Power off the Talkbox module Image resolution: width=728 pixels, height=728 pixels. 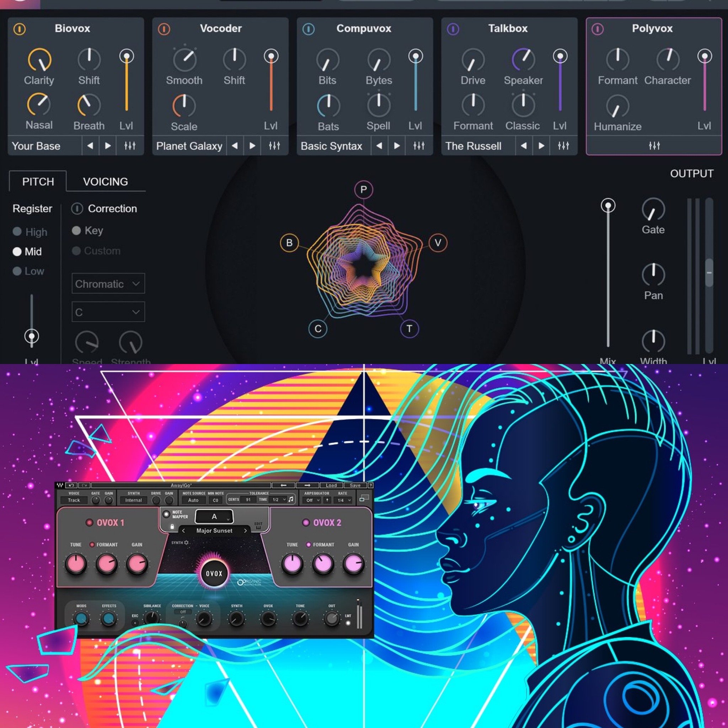click(x=453, y=29)
